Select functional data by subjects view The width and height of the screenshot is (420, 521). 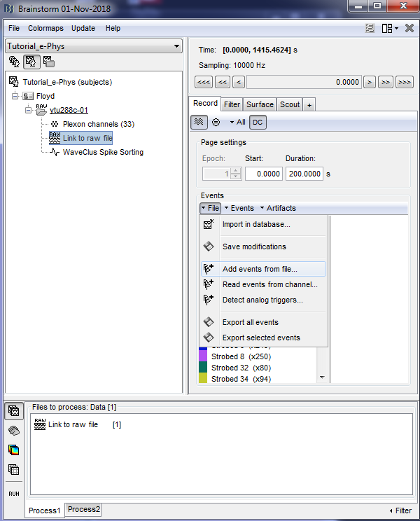[x=31, y=62]
